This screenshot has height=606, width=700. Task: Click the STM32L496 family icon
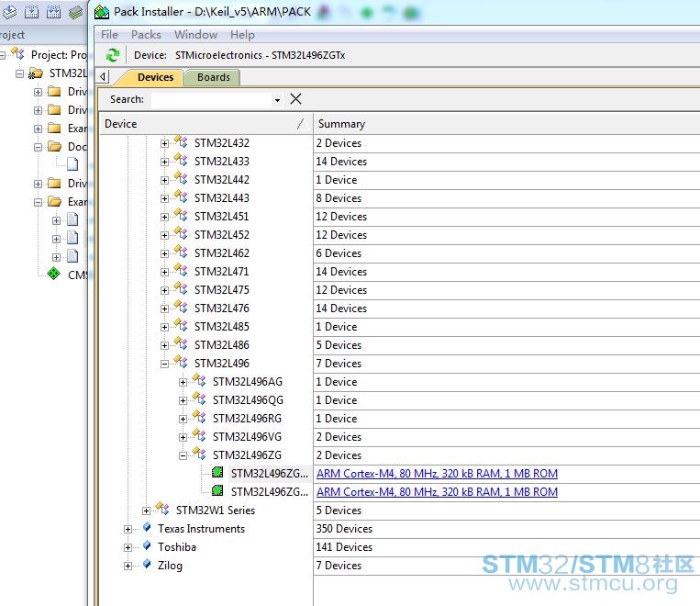[x=181, y=362]
